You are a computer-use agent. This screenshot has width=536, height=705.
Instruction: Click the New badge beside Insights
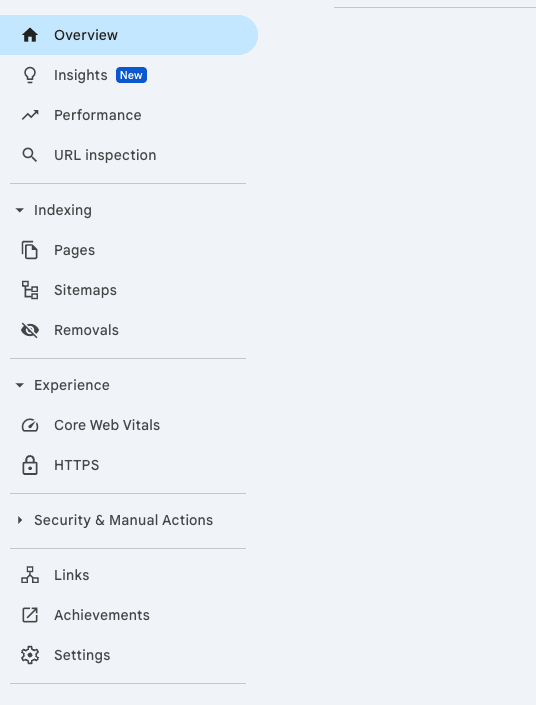click(131, 75)
